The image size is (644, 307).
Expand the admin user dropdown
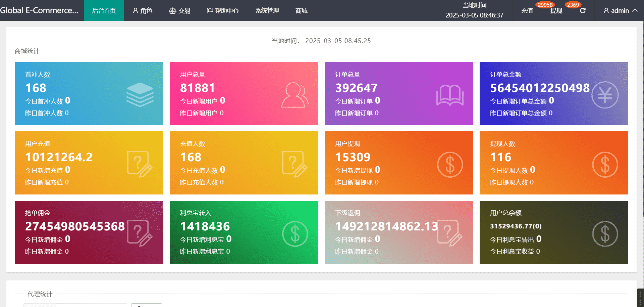(x=620, y=11)
